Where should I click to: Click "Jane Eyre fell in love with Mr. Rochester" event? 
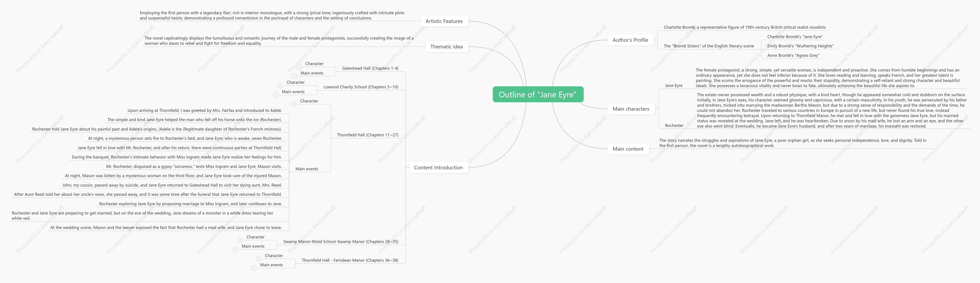pos(180,148)
